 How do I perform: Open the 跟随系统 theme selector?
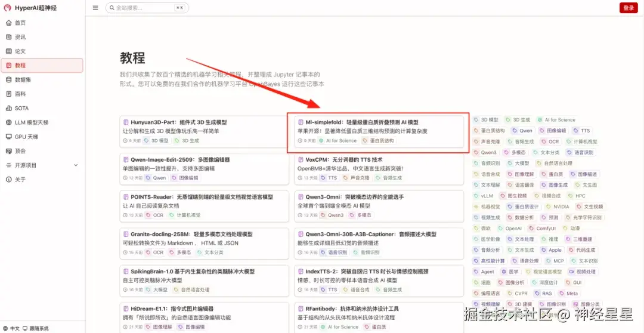[36, 328]
